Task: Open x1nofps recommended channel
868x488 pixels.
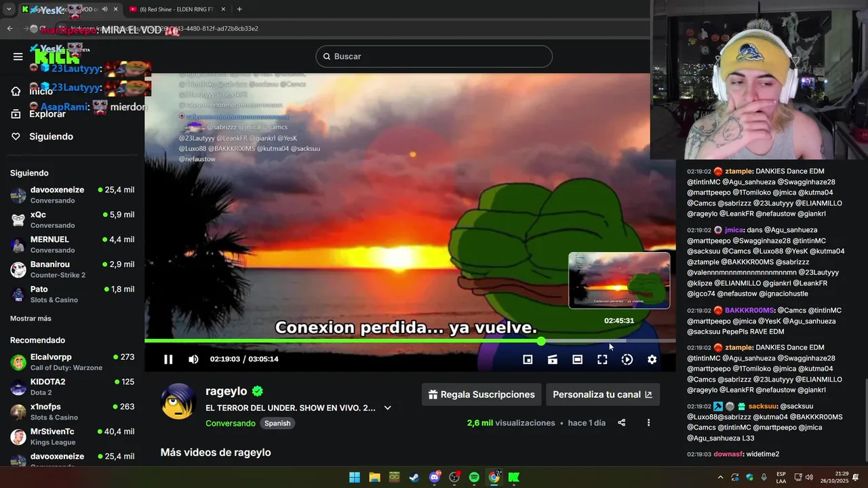Action: click(x=72, y=411)
